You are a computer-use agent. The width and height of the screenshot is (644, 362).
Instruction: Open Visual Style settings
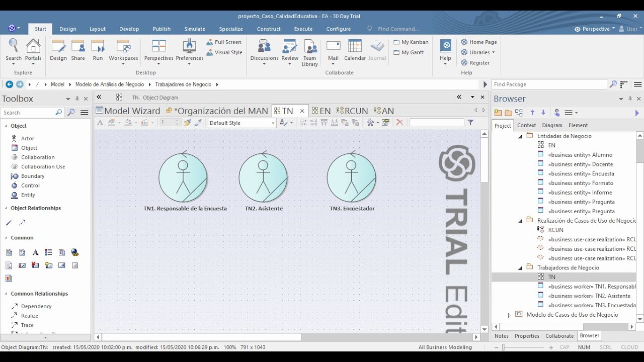224,52
